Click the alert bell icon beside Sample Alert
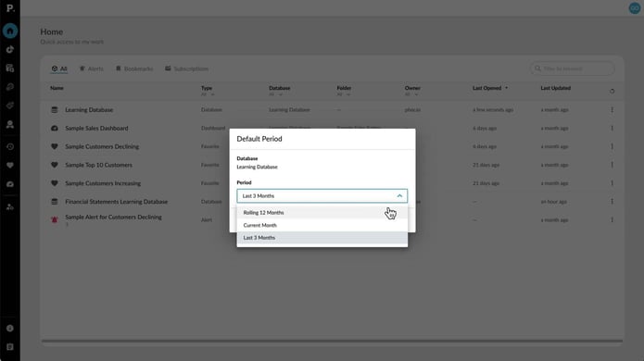This screenshot has height=361, width=644. (55, 220)
